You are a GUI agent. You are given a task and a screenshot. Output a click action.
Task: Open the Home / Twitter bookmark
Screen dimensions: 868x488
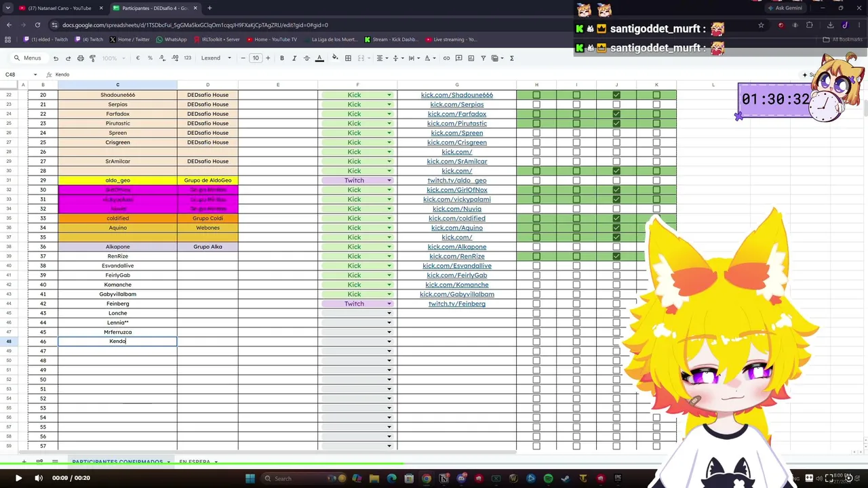[130, 39]
